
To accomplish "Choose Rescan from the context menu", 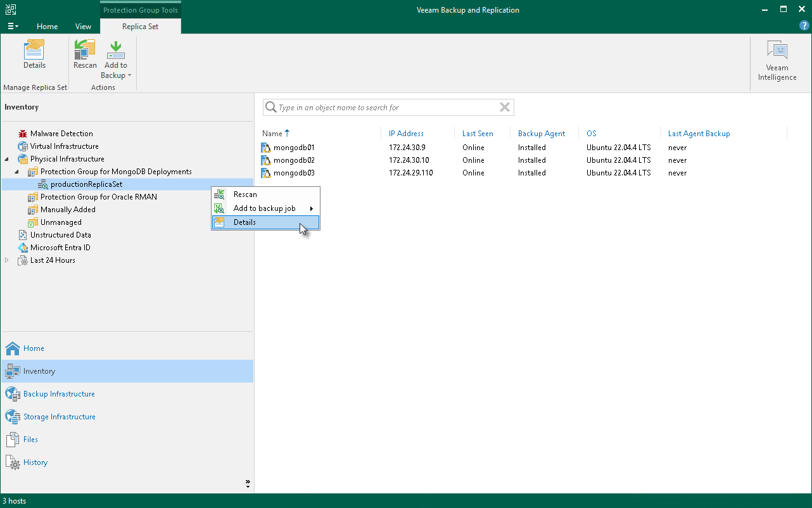I will point(245,194).
